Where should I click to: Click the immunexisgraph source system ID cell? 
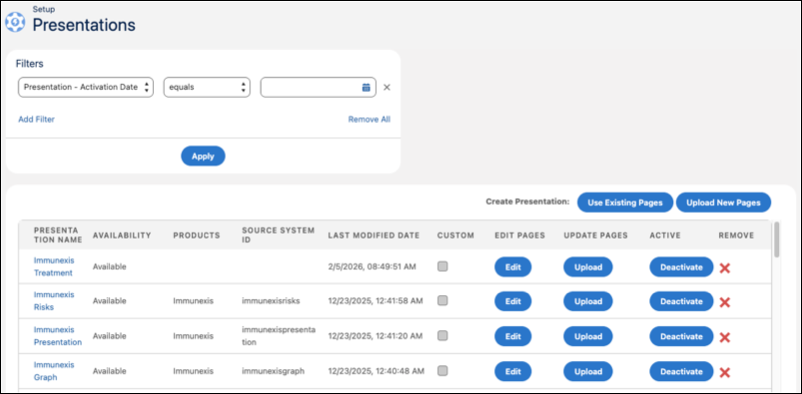pyautogui.click(x=273, y=371)
